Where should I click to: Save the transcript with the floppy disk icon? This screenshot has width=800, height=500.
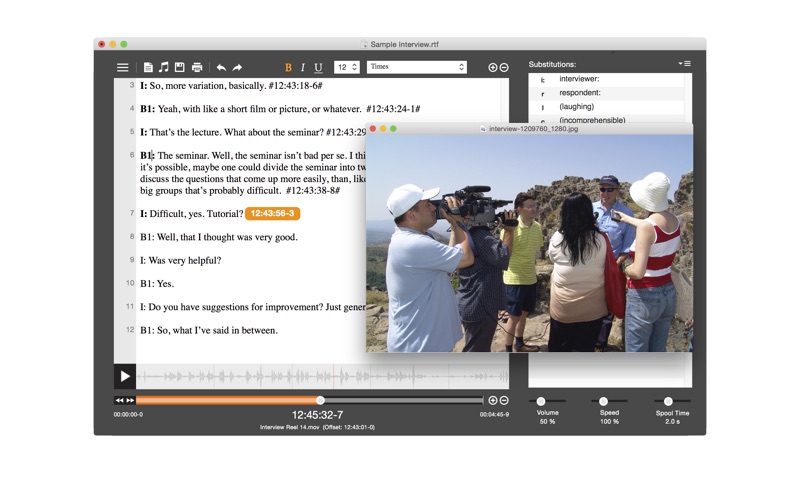click(180, 67)
